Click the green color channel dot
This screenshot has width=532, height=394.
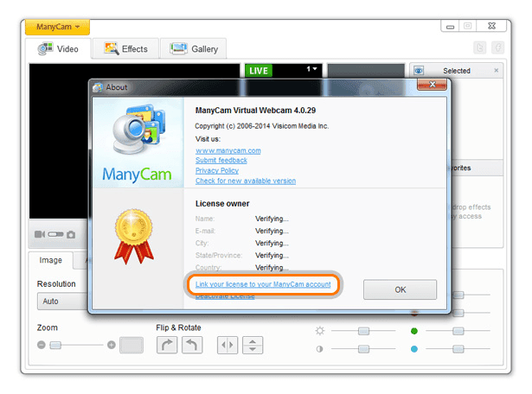414,331
